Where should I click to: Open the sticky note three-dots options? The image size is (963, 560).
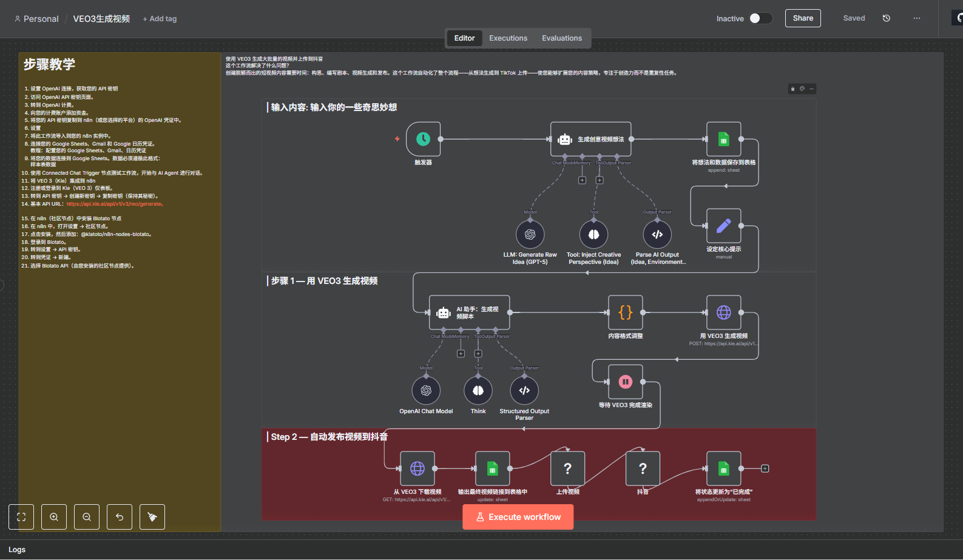(812, 89)
